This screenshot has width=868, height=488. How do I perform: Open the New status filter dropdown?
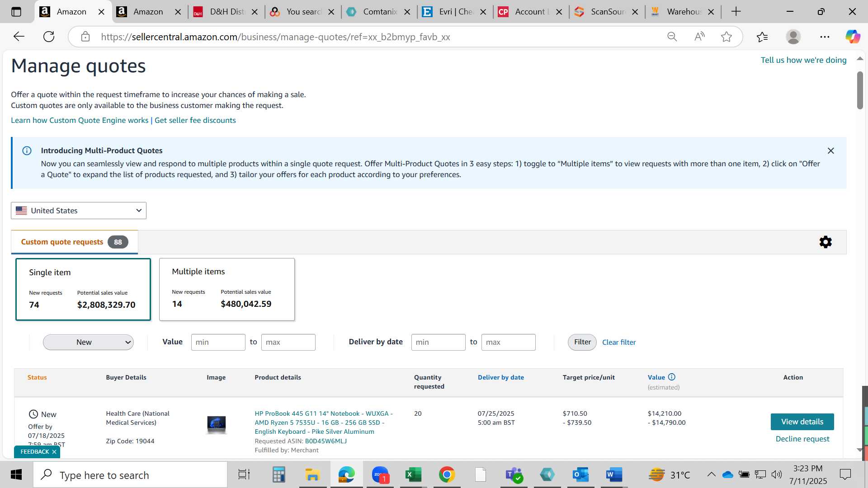pos(88,342)
